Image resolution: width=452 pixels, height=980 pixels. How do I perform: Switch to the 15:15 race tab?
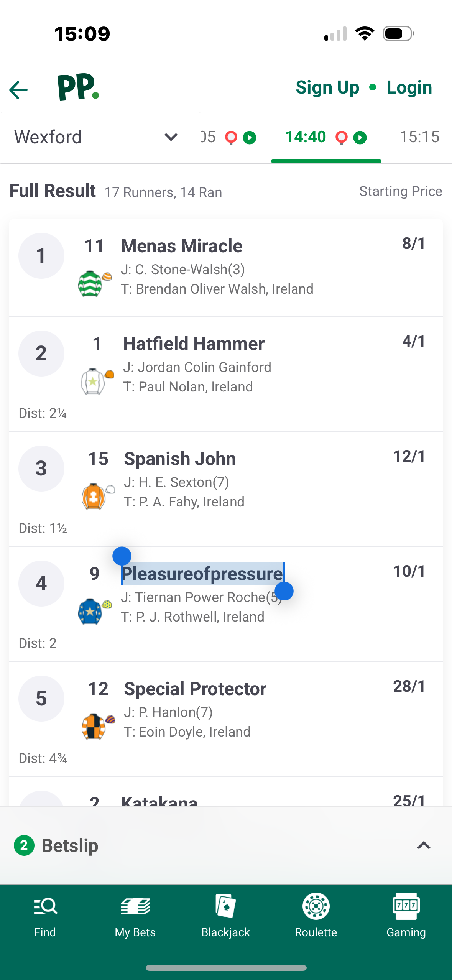(419, 137)
